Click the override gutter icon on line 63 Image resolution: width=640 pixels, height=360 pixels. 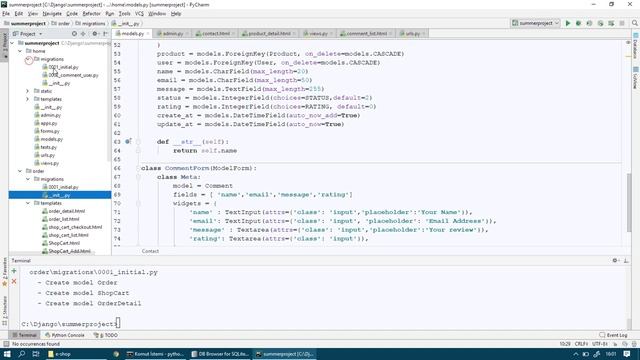click(128, 142)
